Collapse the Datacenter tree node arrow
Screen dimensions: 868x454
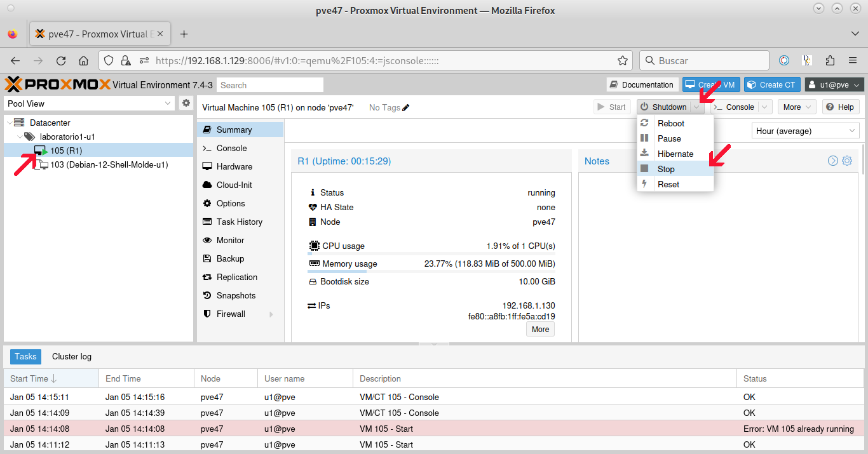(10, 123)
